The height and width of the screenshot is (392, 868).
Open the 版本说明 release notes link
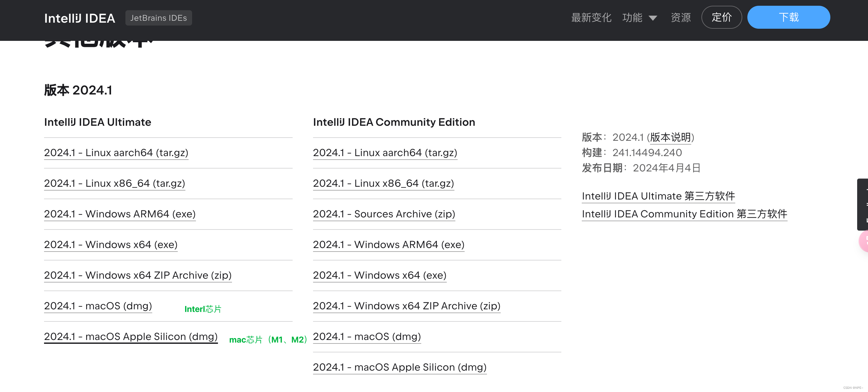pyautogui.click(x=670, y=138)
